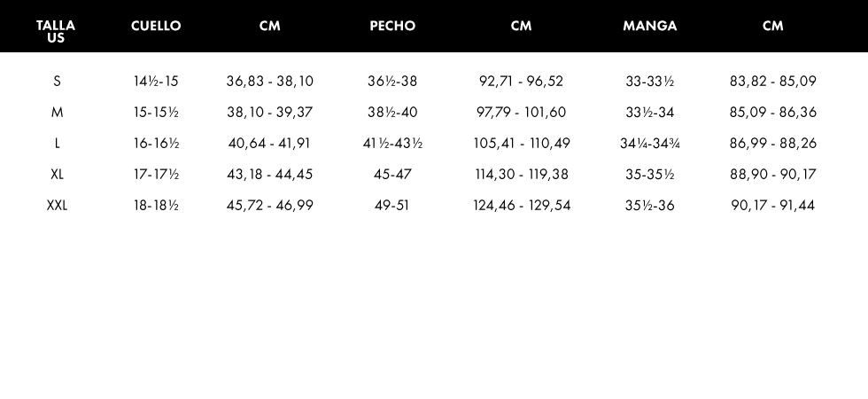Image resolution: width=868 pixels, height=399 pixels.
Task: Click the 45,72 - 46,99 neck cm value
Action: (x=270, y=206)
